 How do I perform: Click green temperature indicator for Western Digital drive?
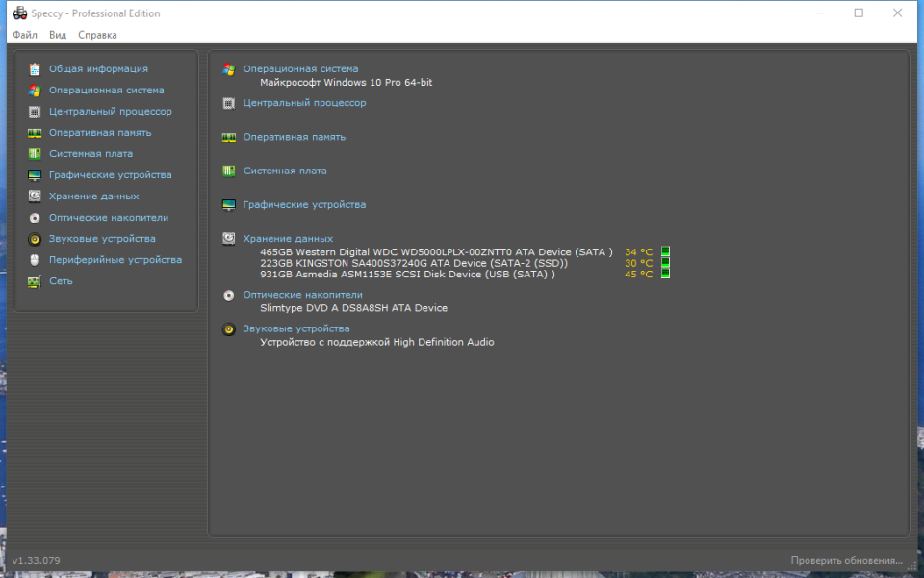665,251
